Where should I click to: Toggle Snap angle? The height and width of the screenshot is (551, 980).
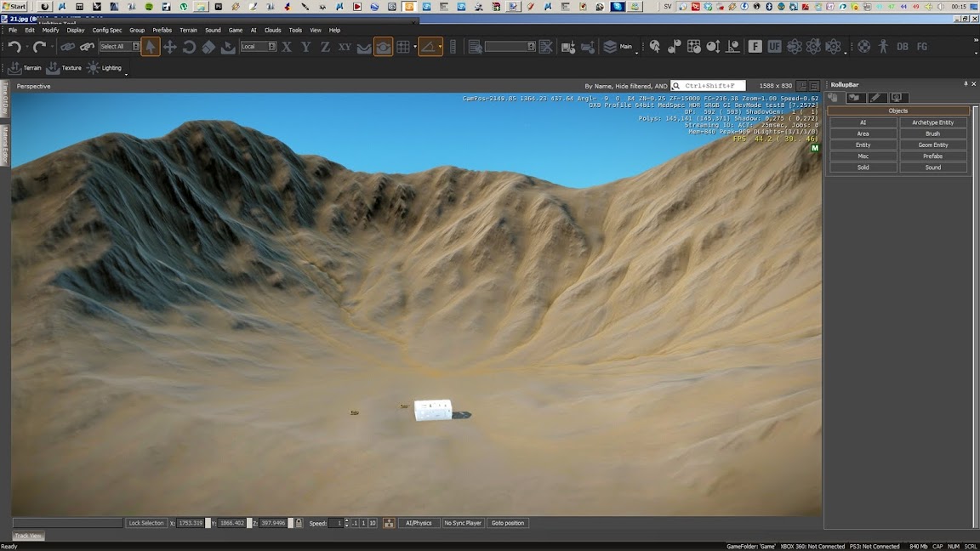(428, 47)
